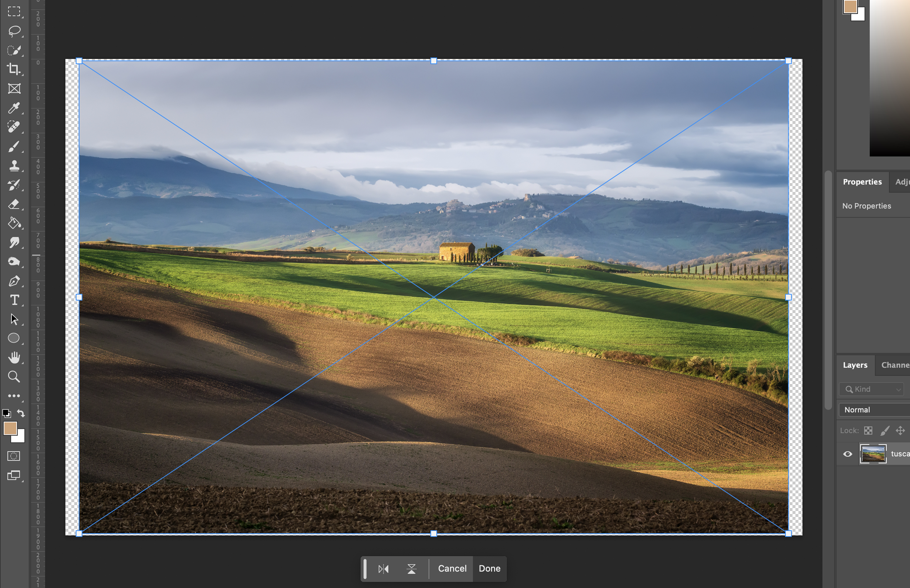The width and height of the screenshot is (910, 588).
Task: Open the Properties tab
Action: (862, 182)
